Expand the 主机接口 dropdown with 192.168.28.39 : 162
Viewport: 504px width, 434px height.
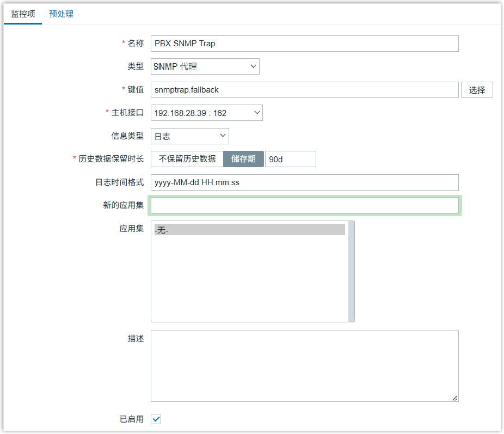(206, 113)
